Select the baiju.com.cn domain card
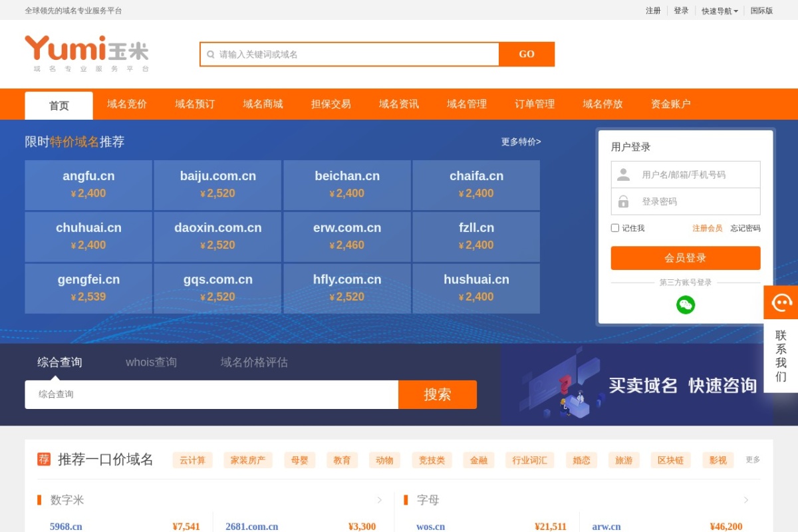 point(217,185)
